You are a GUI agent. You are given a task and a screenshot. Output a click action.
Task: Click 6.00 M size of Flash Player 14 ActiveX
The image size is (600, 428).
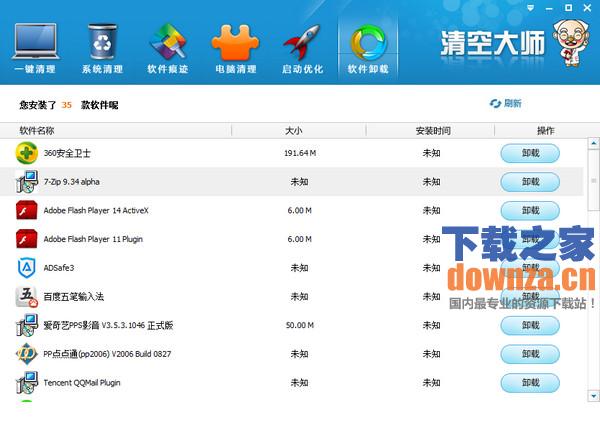point(300,211)
